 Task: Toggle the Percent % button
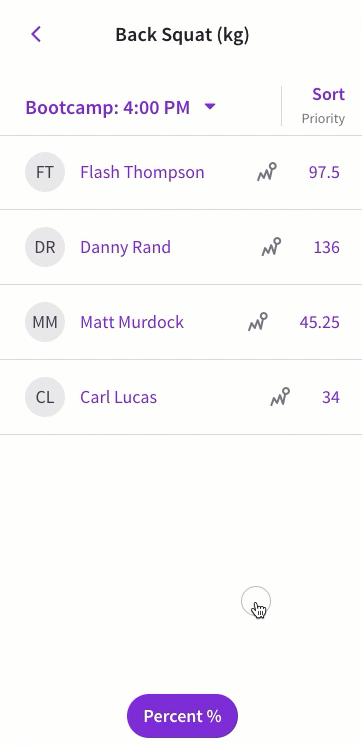point(182,716)
